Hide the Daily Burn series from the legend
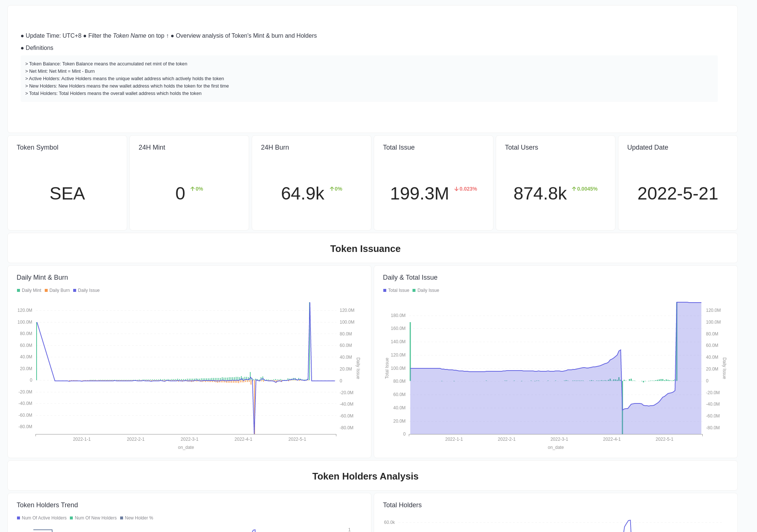Image resolution: width=757 pixels, height=532 pixels. (x=57, y=290)
